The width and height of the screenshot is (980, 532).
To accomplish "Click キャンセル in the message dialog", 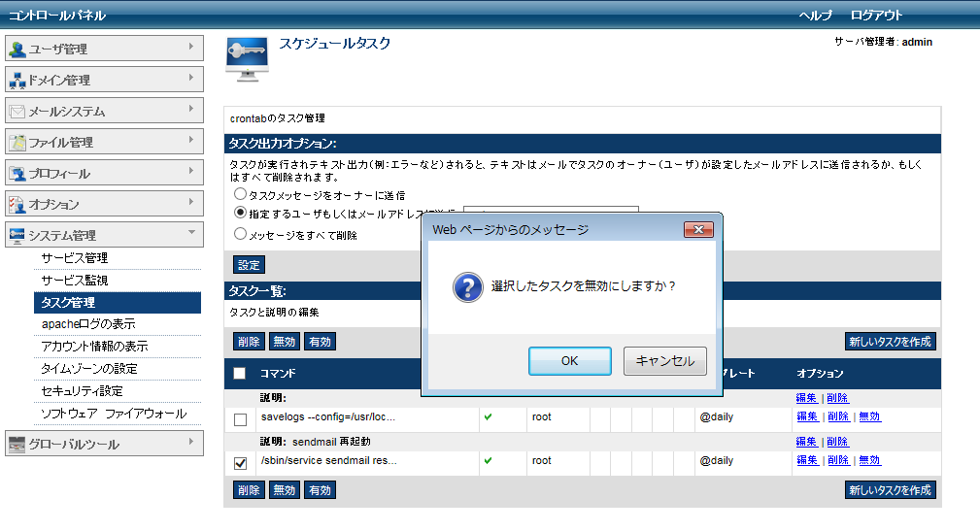I will (664, 361).
